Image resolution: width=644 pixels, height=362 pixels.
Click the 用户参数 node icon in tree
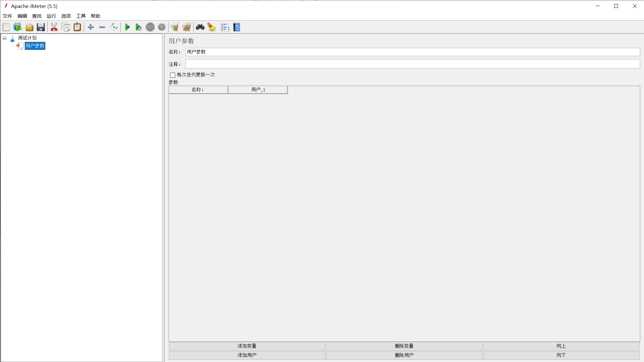pyautogui.click(x=20, y=46)
